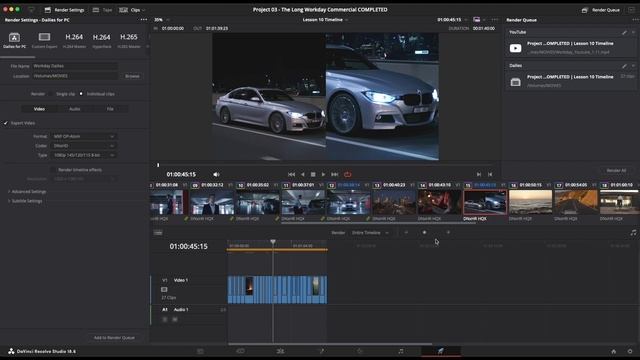
Task: Solo the Audio 1 track
Action: (x=165, y=319)
